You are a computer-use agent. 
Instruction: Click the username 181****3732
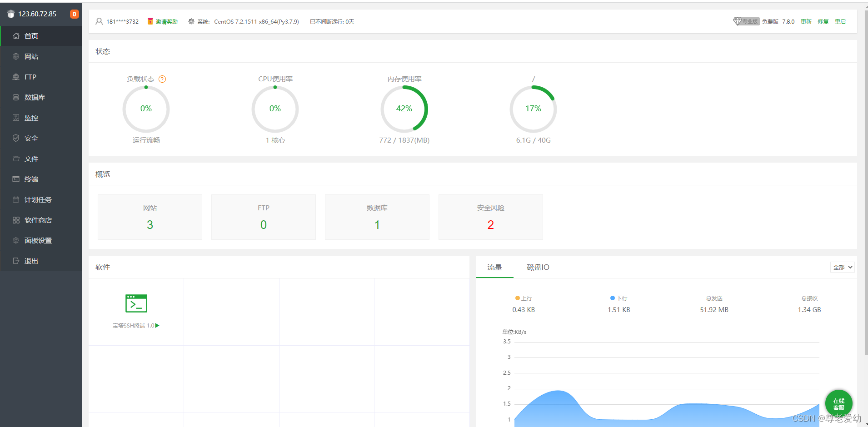(x=122, y=21)
